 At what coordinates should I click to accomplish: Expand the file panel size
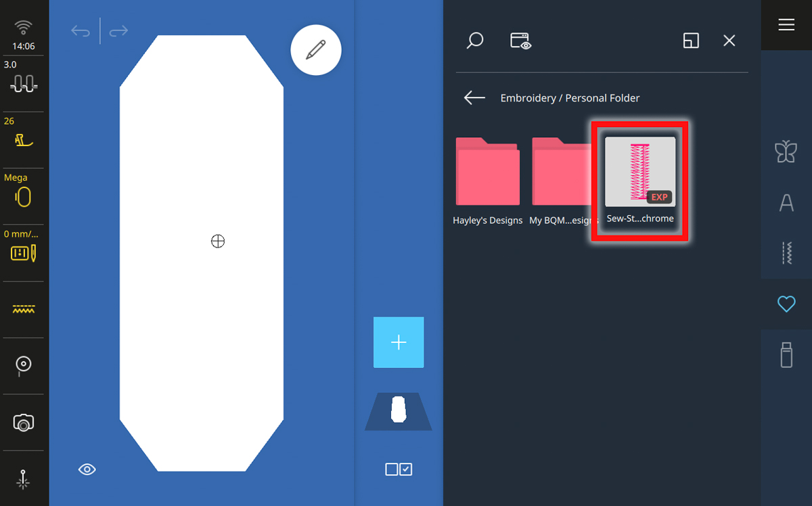point(691,41)
